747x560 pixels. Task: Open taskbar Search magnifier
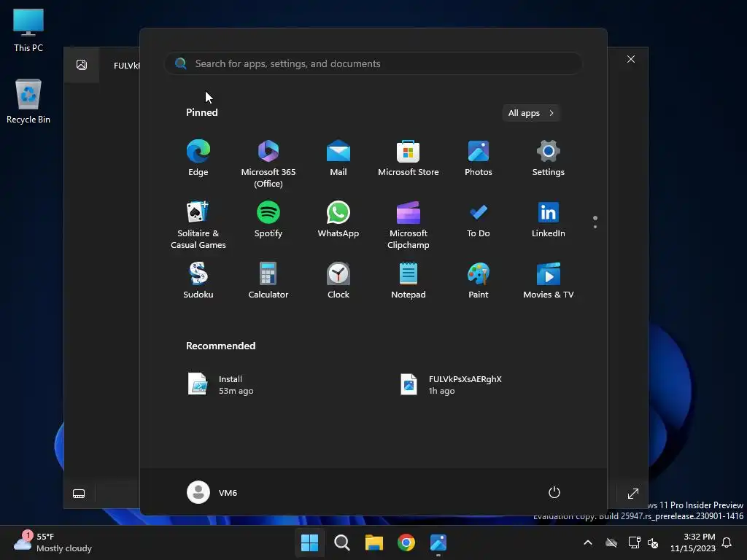coord(341,542)
